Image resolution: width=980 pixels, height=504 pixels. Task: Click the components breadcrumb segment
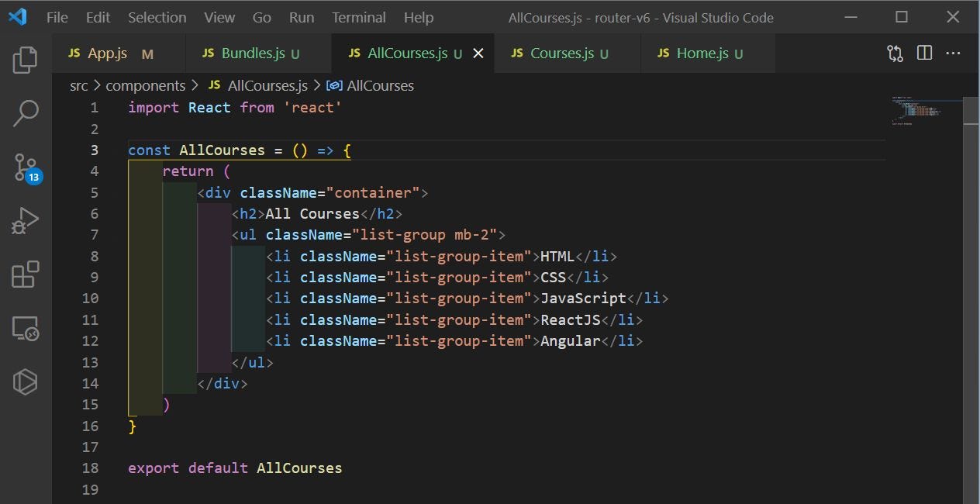pos(146,85)
